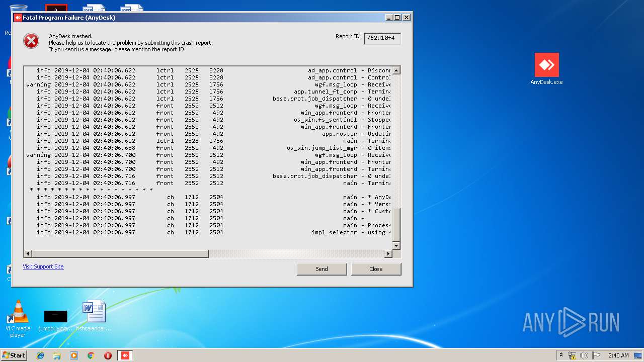The image size is (644, 362).
Task: Open the clock showing 2:40 AM
Action: [x=618, y=355]
